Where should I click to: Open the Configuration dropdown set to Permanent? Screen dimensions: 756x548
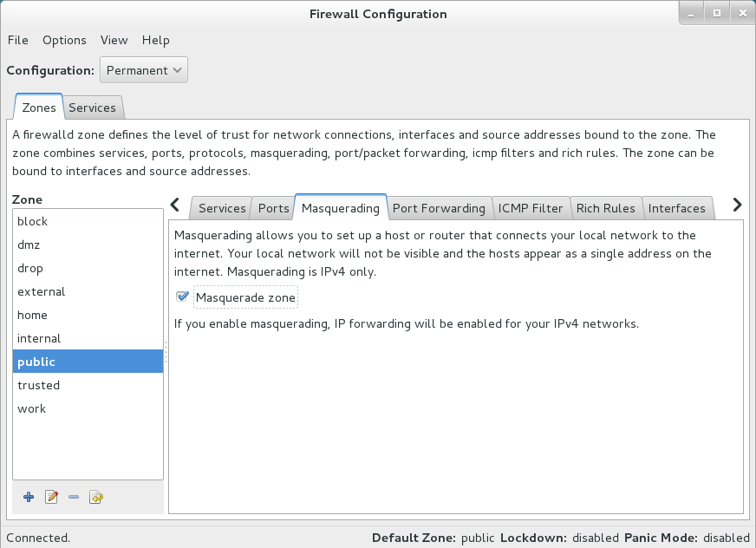tap(144, 70)
